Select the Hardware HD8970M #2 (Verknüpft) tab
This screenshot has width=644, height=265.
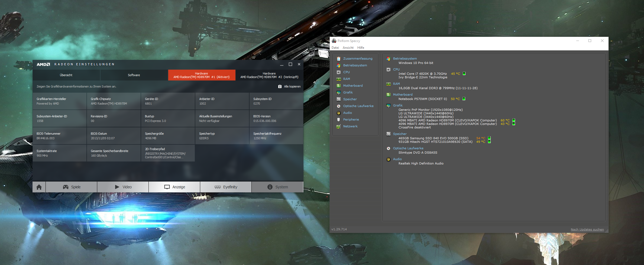point(269,75)
